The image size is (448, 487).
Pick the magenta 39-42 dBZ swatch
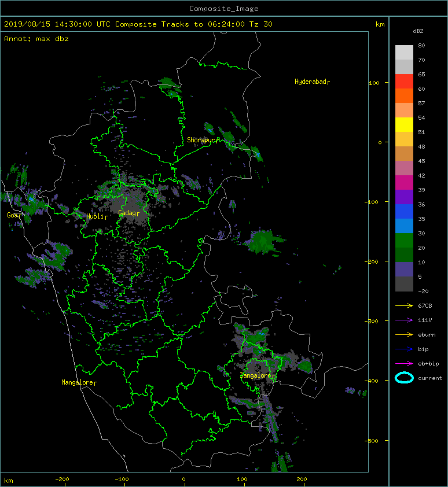pos(404,182)
